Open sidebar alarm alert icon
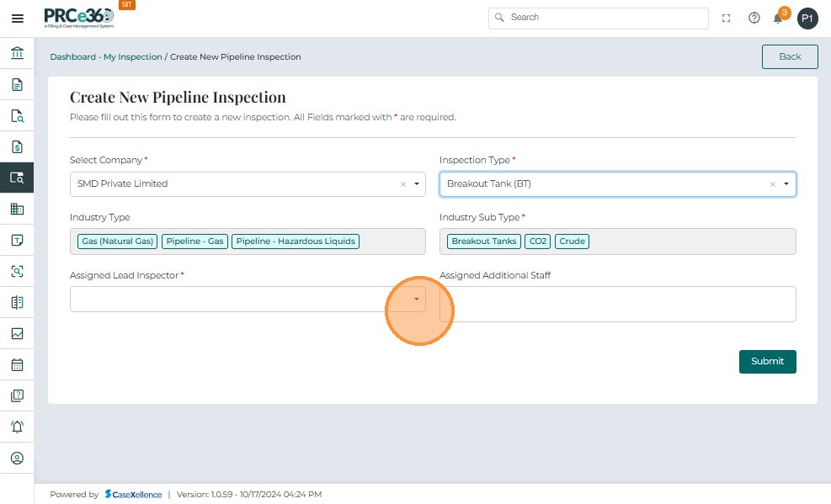Screen dimensions: 831x504 coord(17,427)
